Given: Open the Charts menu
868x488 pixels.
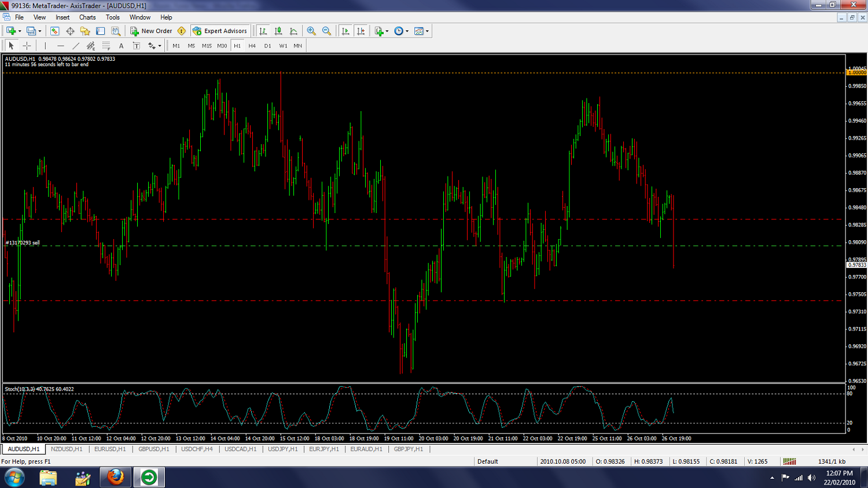Looking at the screenshot, I should coord(87,17).
